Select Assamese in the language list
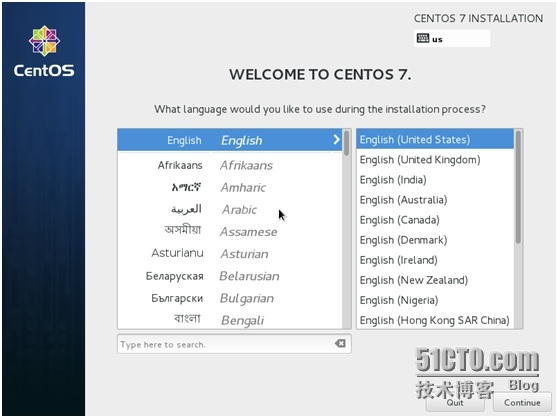Image resolution: width=558 pixels, height=418 pixels. 230,232
